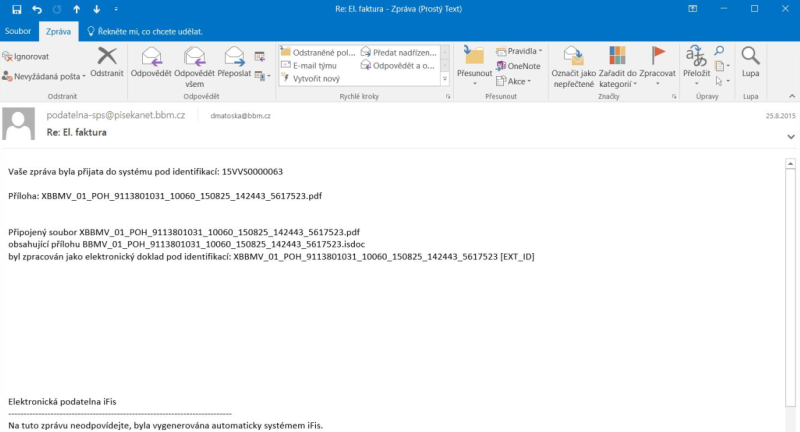Click the subject 'Re: El. faktura'
Image resolution: width=800 pixels, height=432 pixels.
[77, 133]
